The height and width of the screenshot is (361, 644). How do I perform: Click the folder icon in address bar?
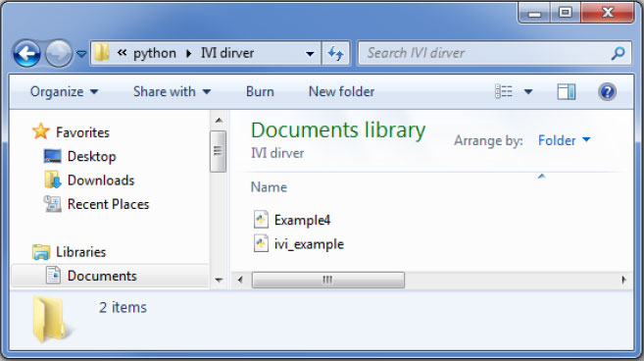101,53
